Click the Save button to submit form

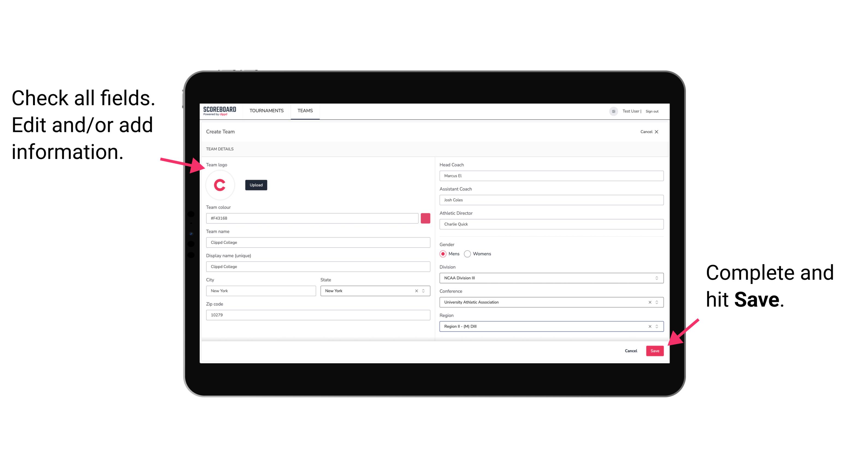(x=655, y=350)
